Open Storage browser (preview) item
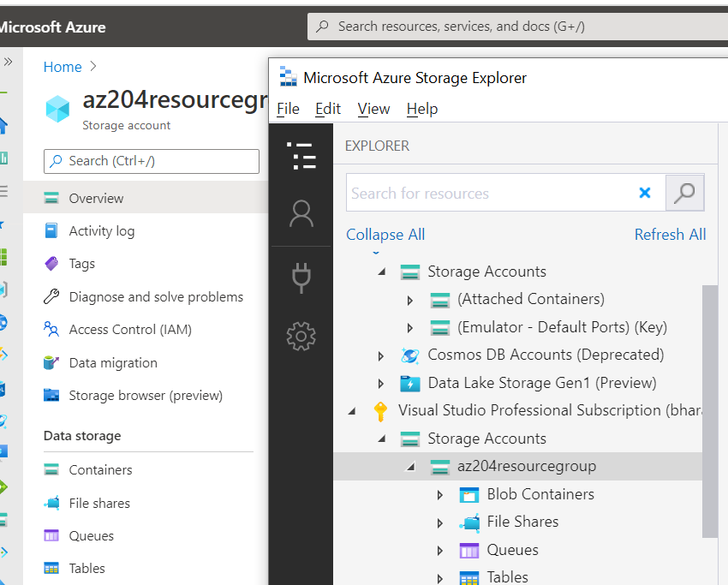 pyautogui.click(x=146, y=396)
